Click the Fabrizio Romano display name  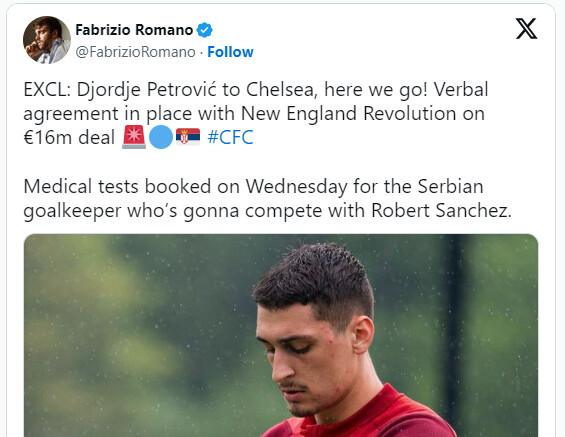tap(134, 30)
